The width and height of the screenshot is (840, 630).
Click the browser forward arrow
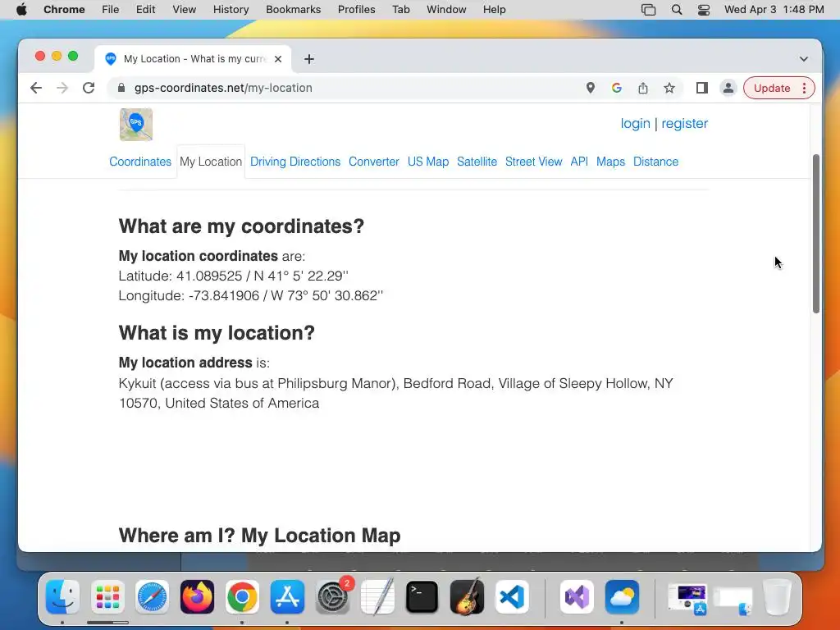(x=62, y=88)
